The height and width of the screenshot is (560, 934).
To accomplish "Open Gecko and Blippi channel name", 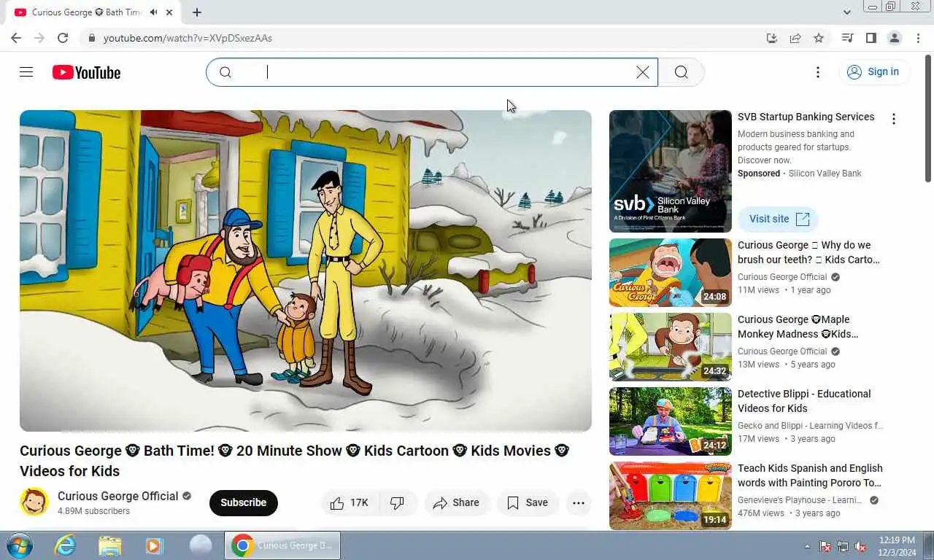I will click(810, 426).
